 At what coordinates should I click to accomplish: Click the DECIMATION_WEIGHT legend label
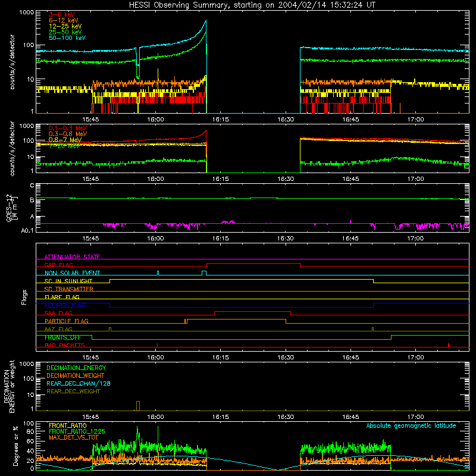click(x=76, y=375)
